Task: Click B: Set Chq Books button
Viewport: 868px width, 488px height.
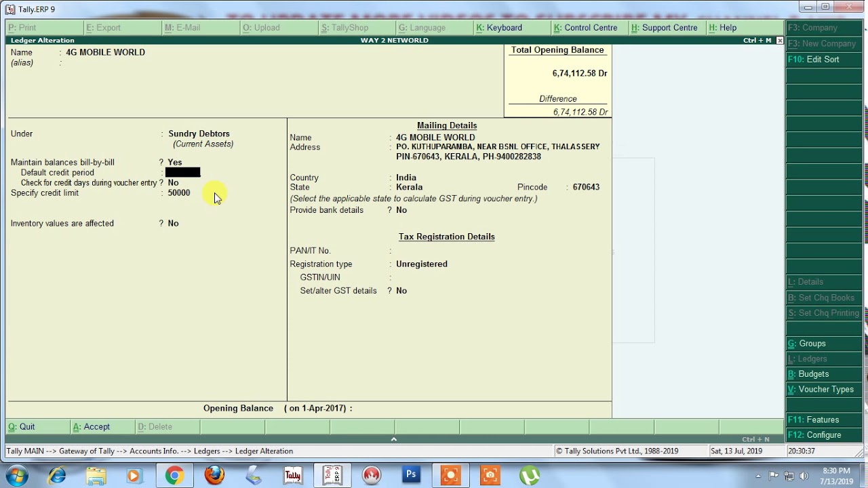Action: point(823,298)
